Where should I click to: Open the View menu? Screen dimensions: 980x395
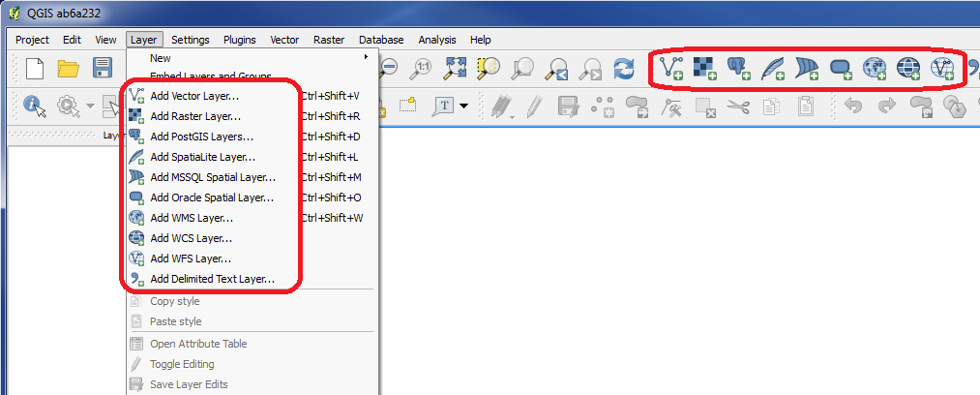click(105, 40)
